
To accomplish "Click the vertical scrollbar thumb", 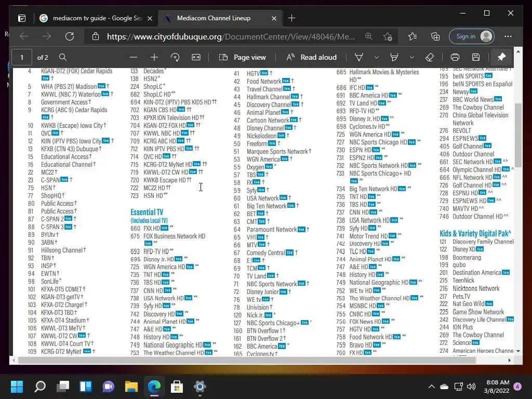I will [x=518, y=135].
